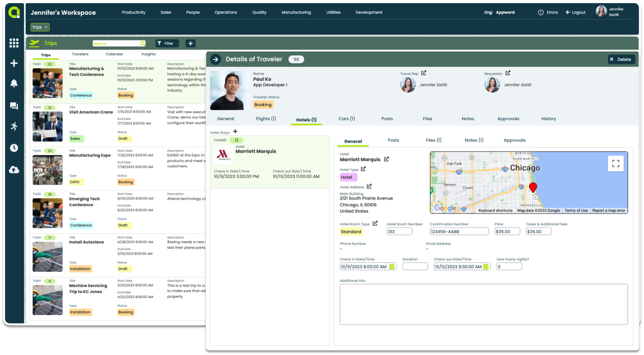644x355 pixels.
Task: Click Paul Ko's profile photo
Action: [x=229, y=90]
